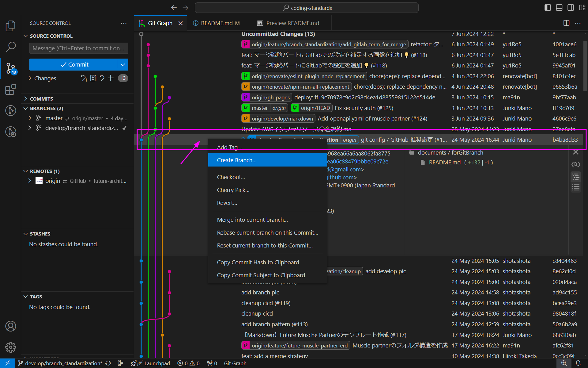Click the Stage All Changes plus icon
The height and width of the screenshot is (368, 588).
tap(111, 78)
